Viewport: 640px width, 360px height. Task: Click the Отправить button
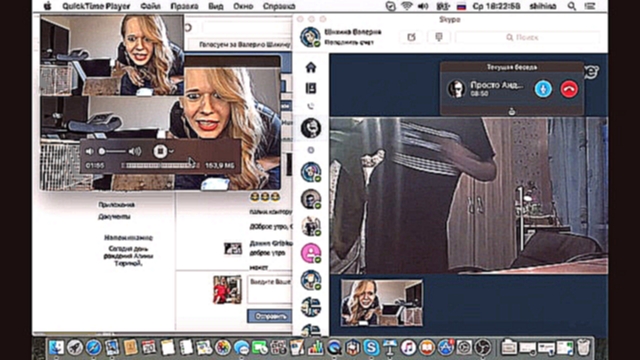pyautogui.click(x=269, y=316)
